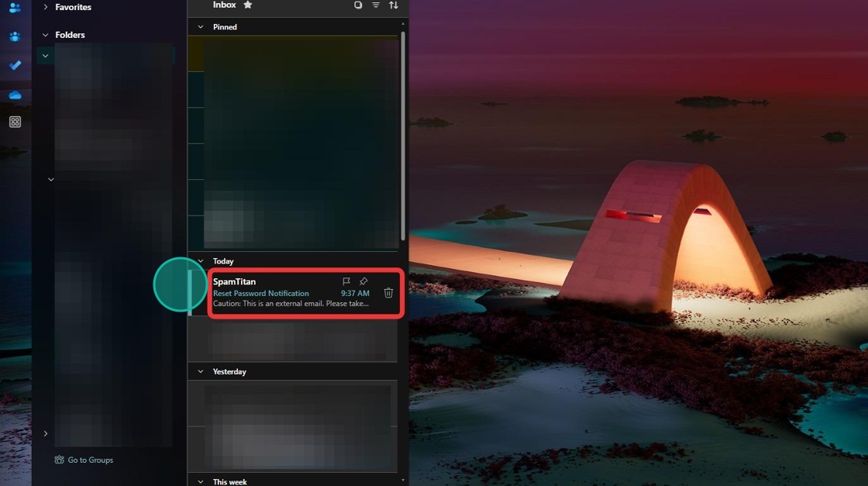Viewport: 868px width, 486px height.
Task: Click the Filter icon in the Inbox header
Action: click(376, 5)
